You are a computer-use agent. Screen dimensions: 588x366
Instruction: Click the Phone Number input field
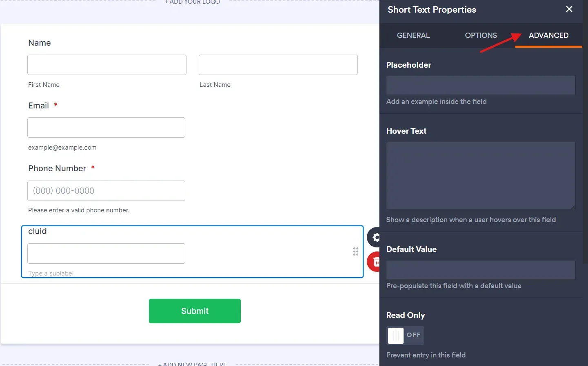point(106,191)
